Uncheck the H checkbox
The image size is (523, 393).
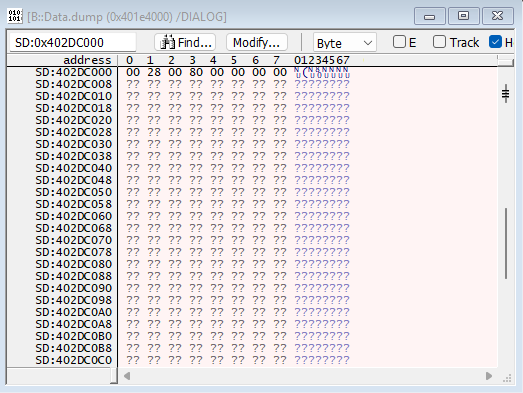pyautogui.click(x=495, y=42)
